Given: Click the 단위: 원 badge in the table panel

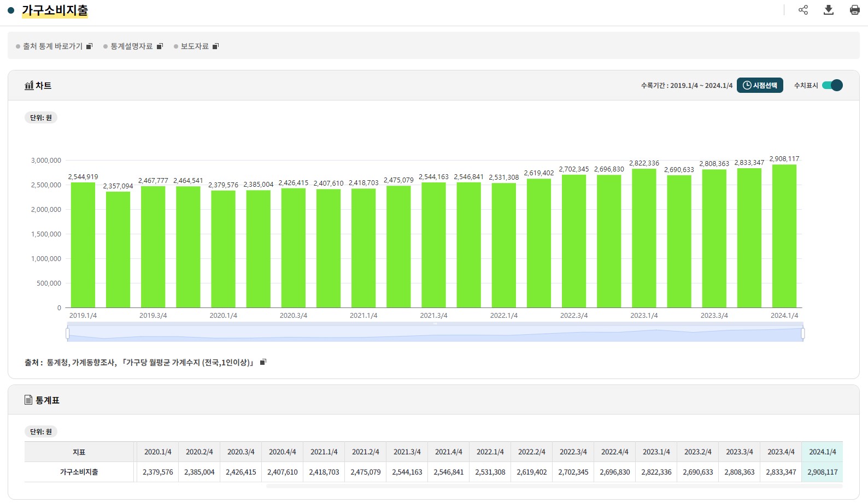Looking at the screenshot, I should click(41, 431).
